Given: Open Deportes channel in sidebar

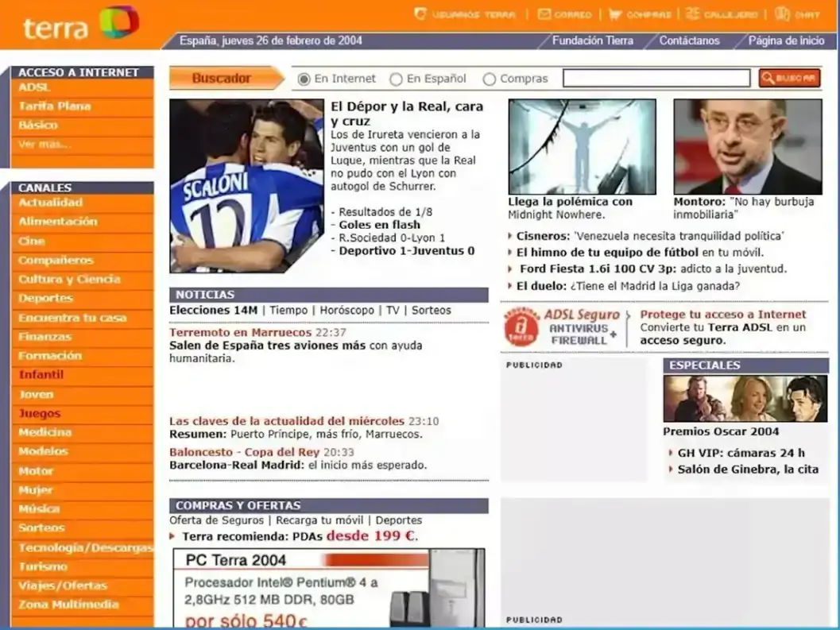Looking at the screenshot, I should [x=45, y=299].
